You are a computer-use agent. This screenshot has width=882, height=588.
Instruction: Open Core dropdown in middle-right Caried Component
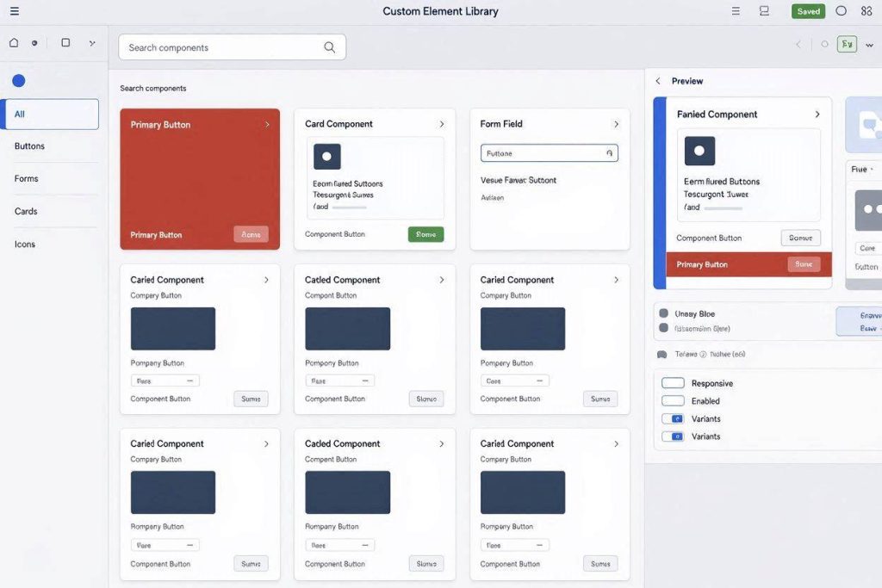click(515, 381)
